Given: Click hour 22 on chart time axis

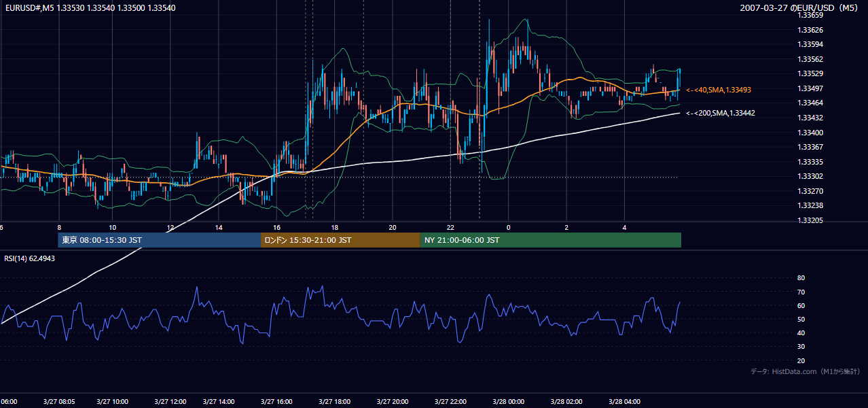Looking at the screenshot, I should (x=450, y=227).
